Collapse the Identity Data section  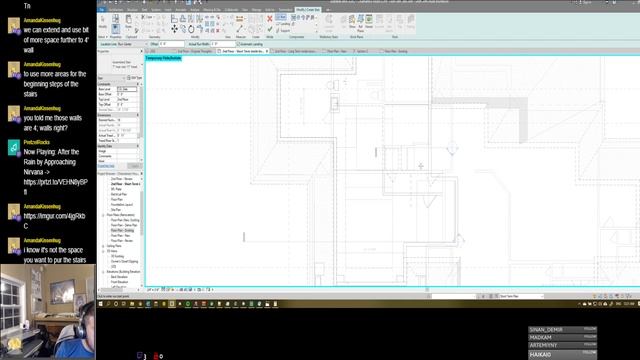138,146
